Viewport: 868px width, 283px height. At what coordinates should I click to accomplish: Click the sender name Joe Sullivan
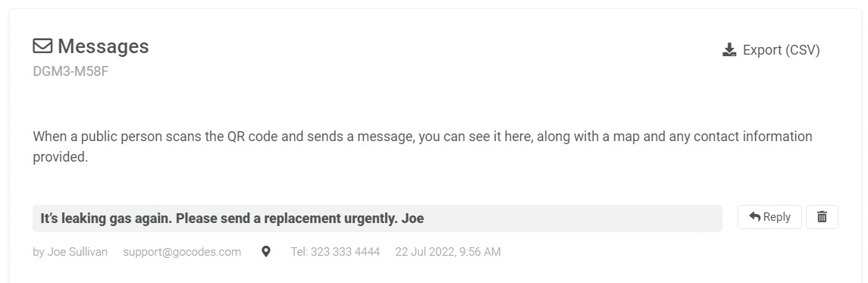77,252
